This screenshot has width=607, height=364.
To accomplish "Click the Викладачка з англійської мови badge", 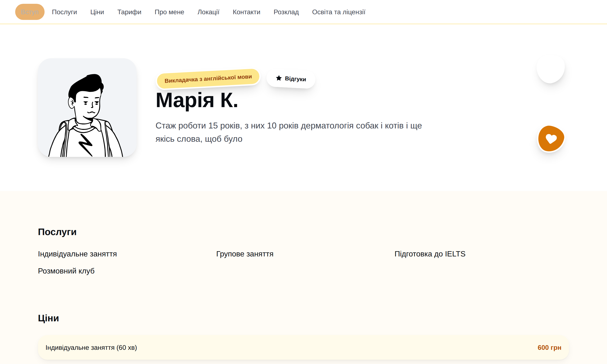I will click(x=208, y=79).
